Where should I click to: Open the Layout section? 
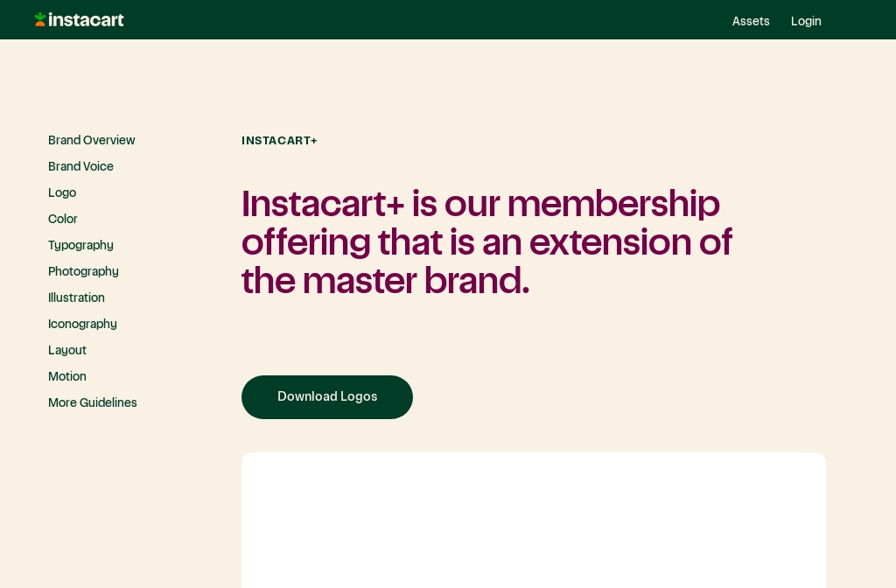click(67, 351)
